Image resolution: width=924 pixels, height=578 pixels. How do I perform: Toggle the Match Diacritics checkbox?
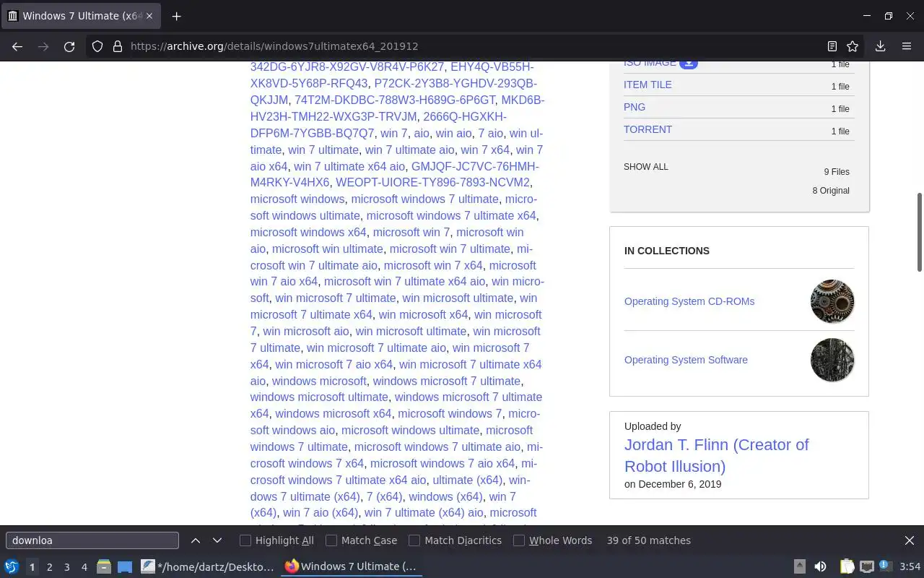(x=455, y=540)
